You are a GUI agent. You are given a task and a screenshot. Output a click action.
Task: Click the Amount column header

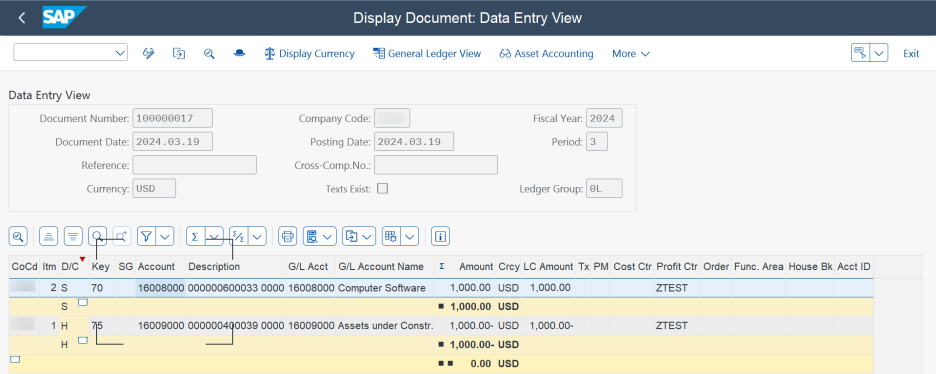click(466, 267)
